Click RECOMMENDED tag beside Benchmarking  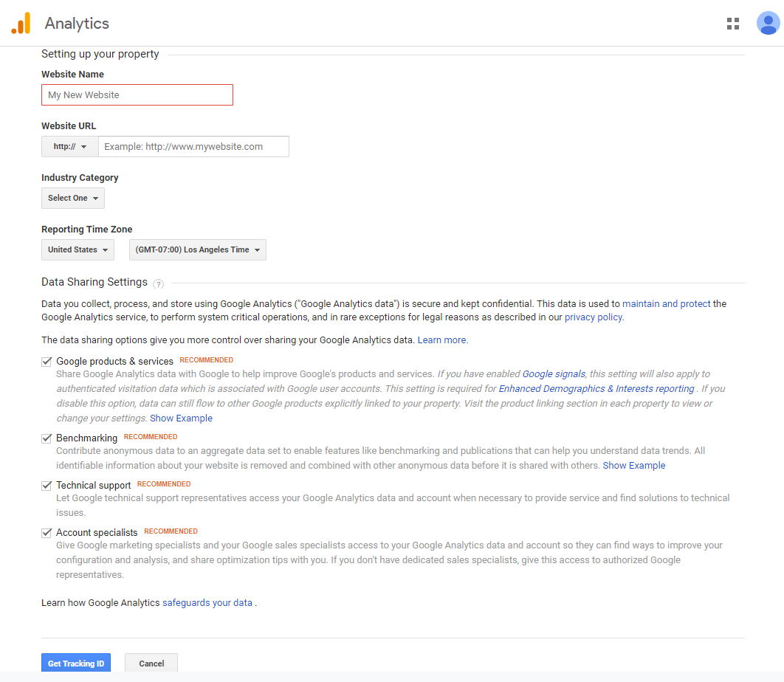tap(151, 436)
